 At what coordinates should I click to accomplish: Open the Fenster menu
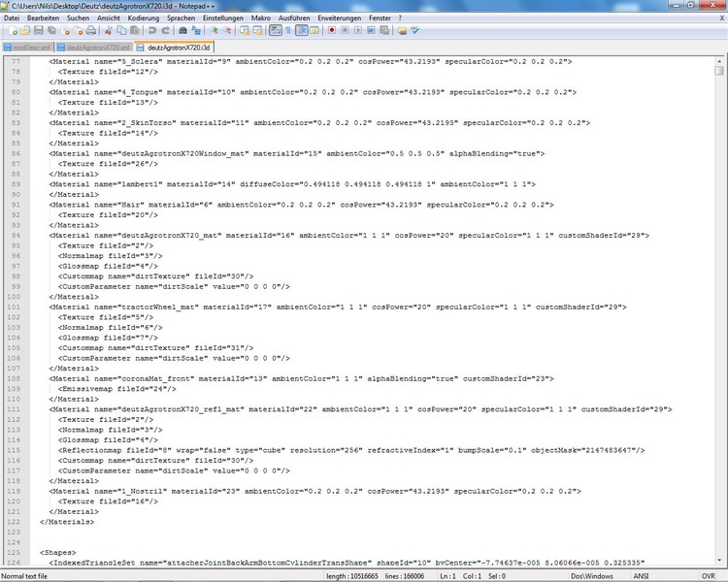[380, 18]
